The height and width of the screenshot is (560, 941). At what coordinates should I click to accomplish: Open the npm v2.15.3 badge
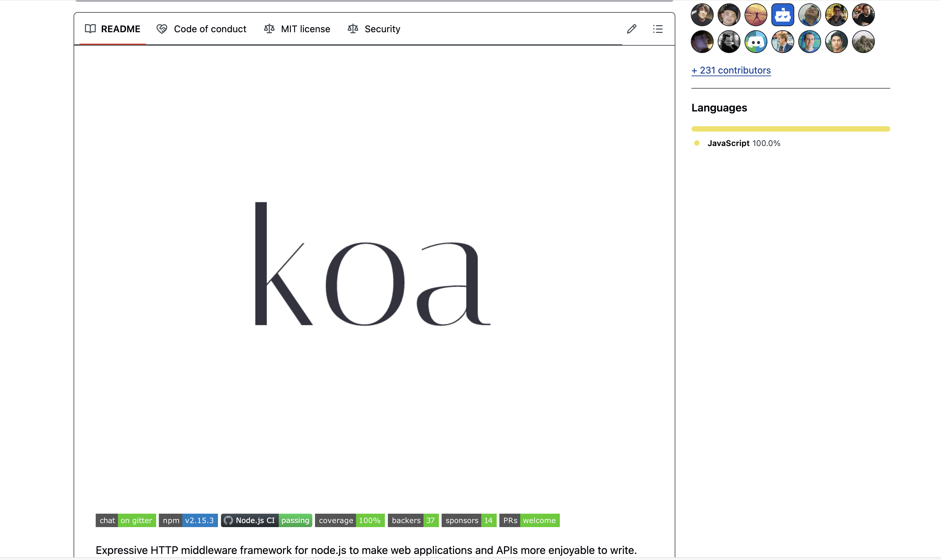(x=188, y=520)
